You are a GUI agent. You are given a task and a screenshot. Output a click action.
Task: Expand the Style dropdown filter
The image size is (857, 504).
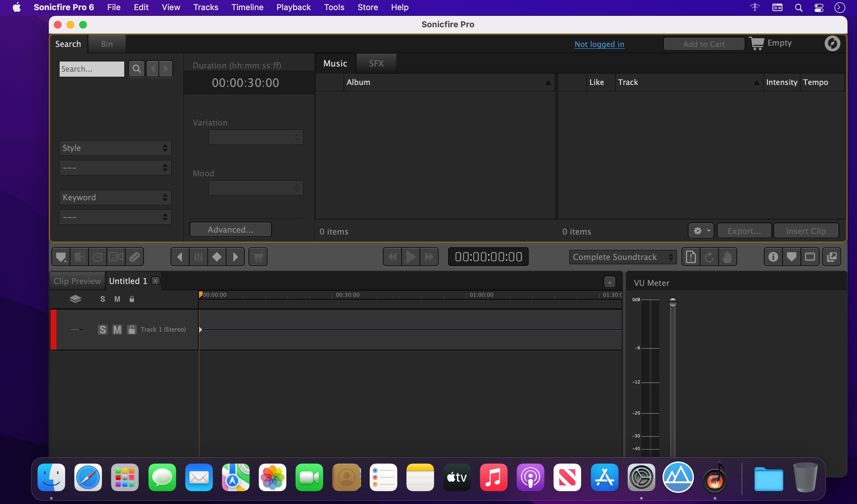(x=114, y=148)
